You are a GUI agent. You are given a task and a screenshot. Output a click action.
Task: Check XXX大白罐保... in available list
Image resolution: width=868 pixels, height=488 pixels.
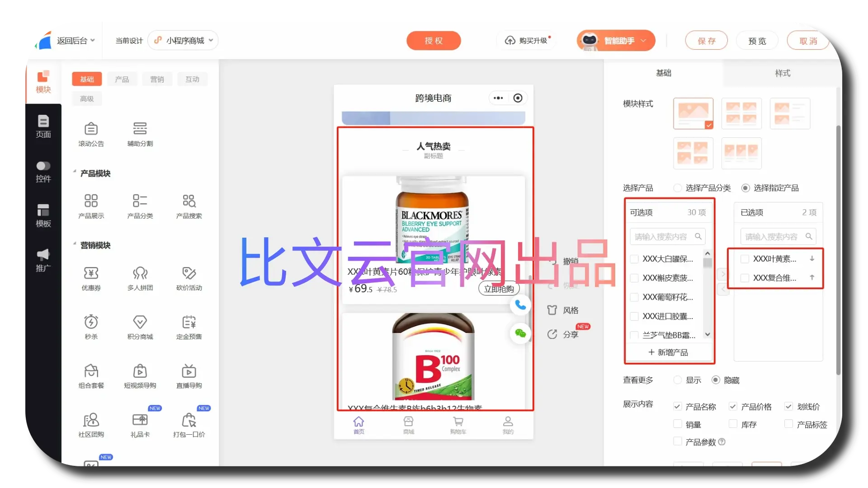pyautogui.click(x=634, y=259)
